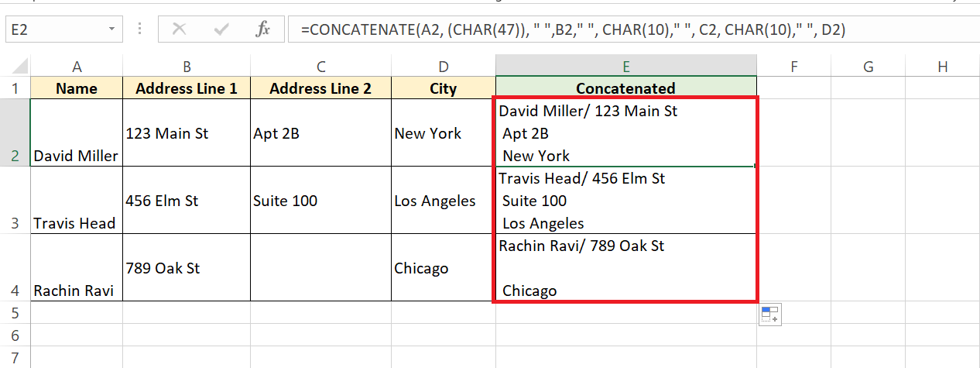Click the CONCATENATE formula text in formula bar
The height and width of the screenshot is (368, 980).
(573, 29)
